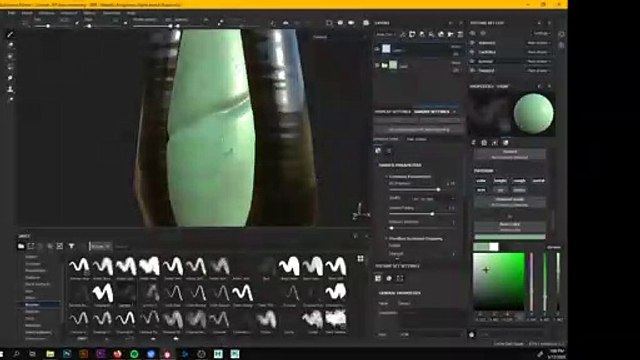Open Spotify from the taskbar

134,354
